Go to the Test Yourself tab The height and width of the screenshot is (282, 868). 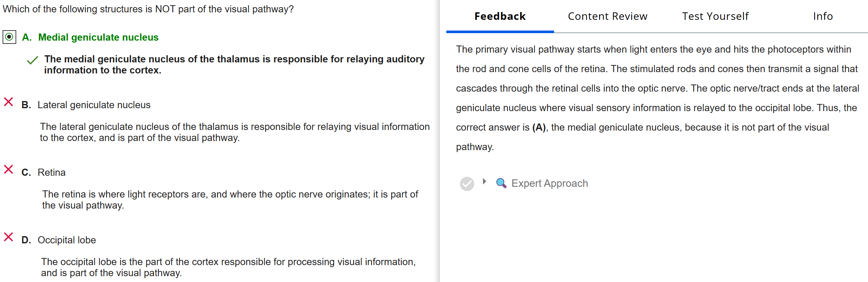pyautogui.click(x=715, y=16)
